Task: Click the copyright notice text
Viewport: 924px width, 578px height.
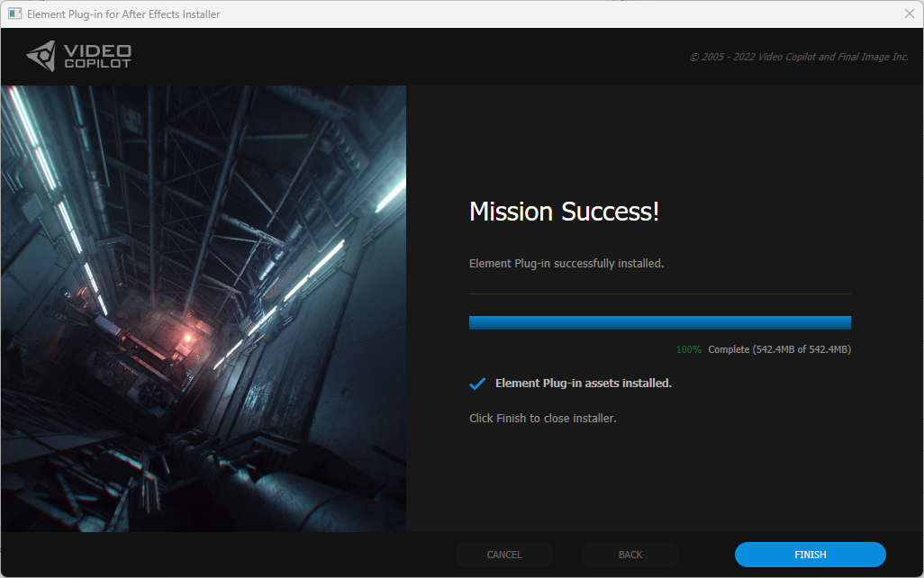Action: point(799,57)
